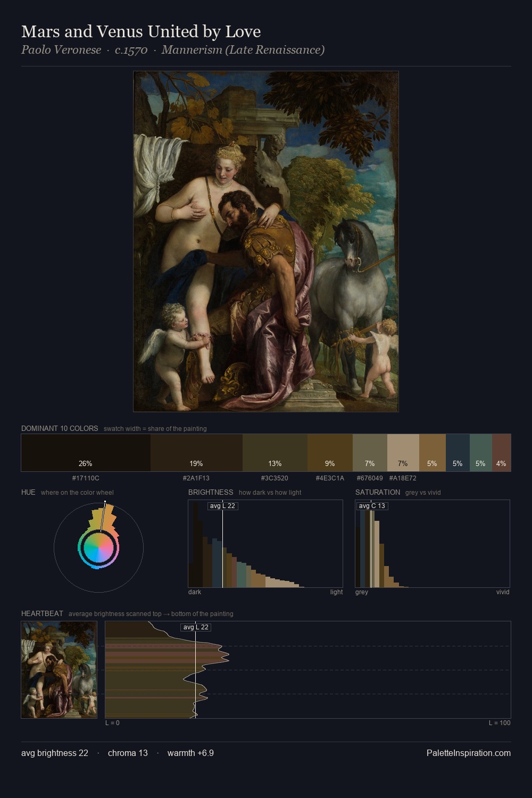Click the 'L = 100' axis label
This screenshot has width=532, height=798.
pyautogui.click(x=500, y=723)
